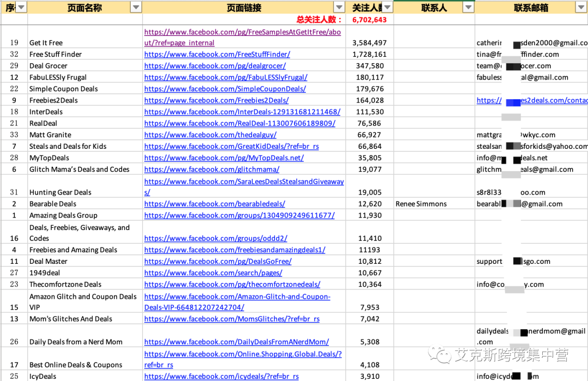
Task: Open the 联系邮箱 column filter dropdown
Action: point(580,7)
